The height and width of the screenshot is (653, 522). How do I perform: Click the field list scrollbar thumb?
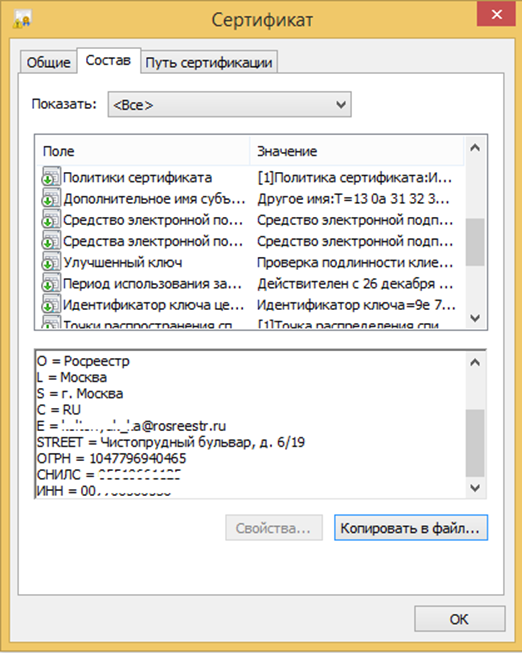475,242
